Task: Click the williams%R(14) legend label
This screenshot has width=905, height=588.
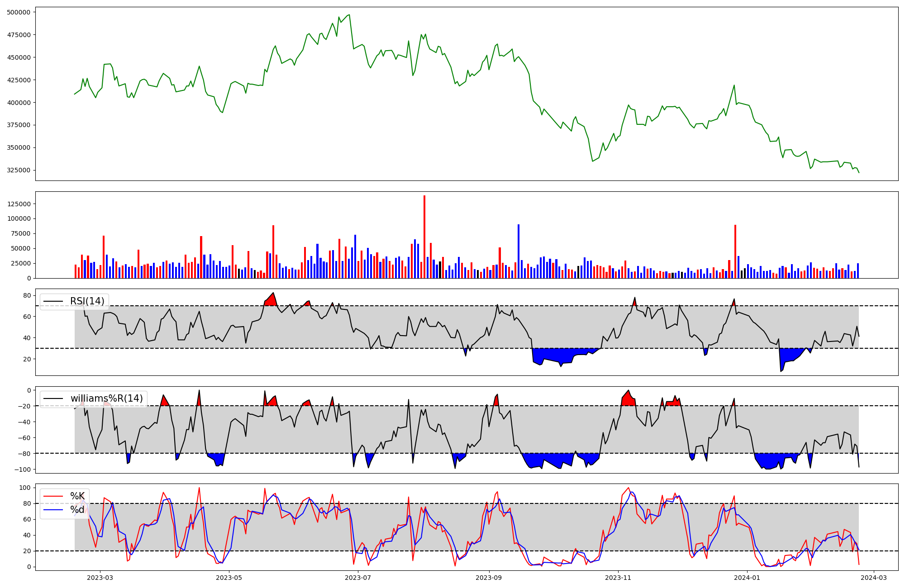Action: click(x=106, y=398)
